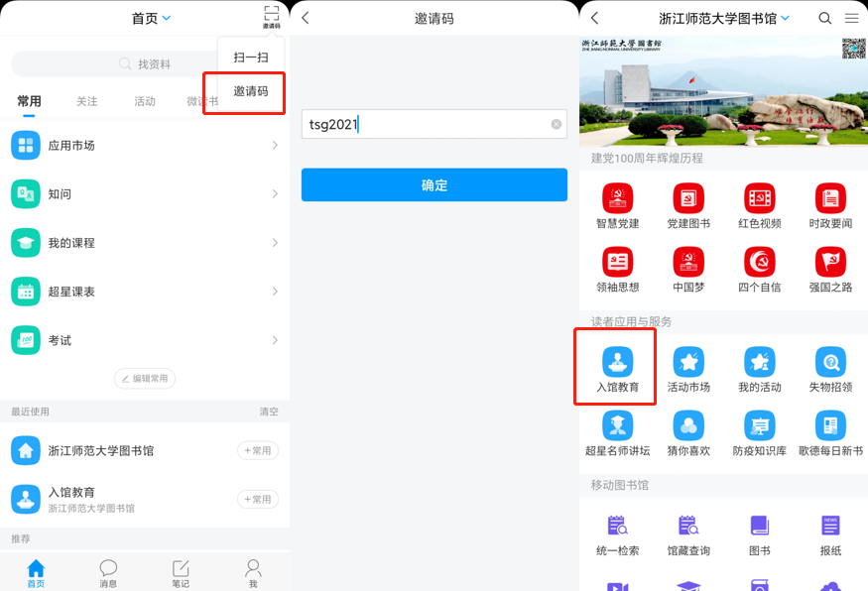The image size is (868, 591).
Task: Open the 党建图书 icon
Action: coord(688,198)
